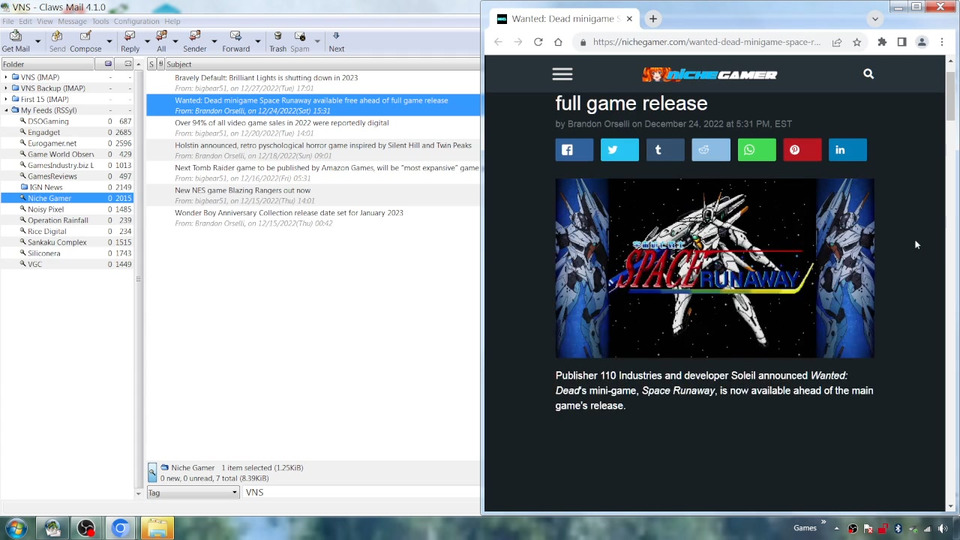Expand the VNS (IMAP) folder tree

tap(6, 77)
